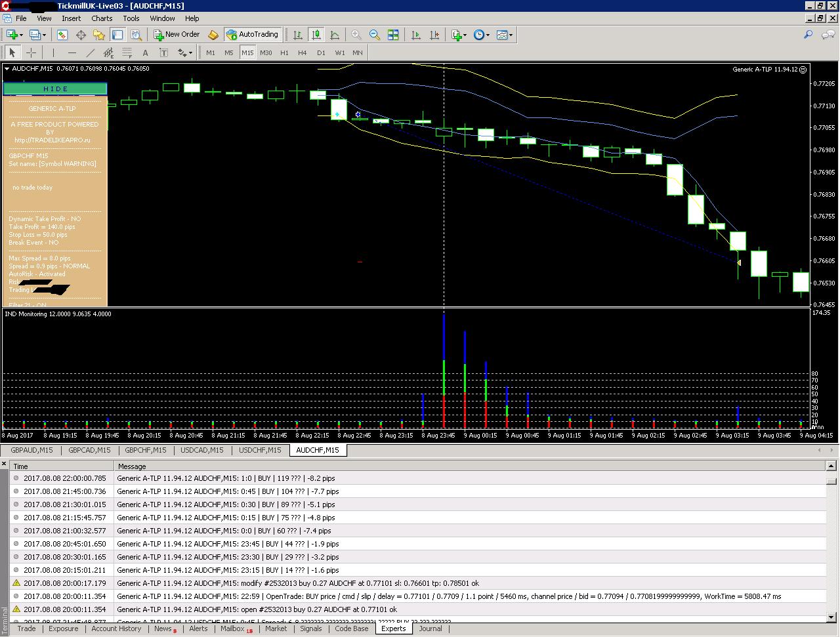Click the Experts log vertical scrollbar

832,542
